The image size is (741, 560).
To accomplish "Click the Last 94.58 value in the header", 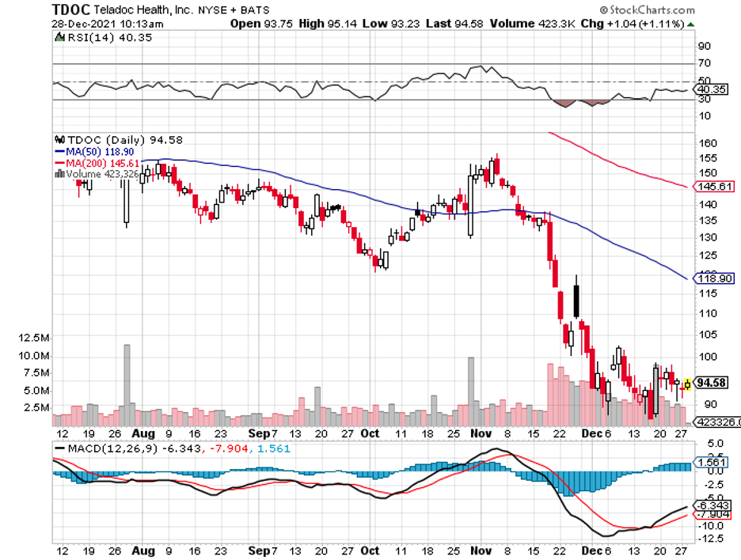I will pos(454,24).
